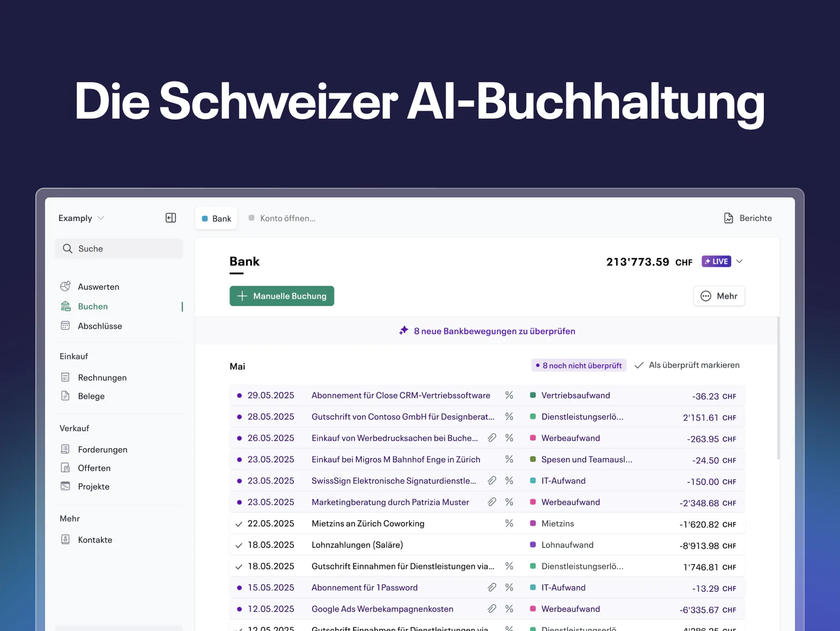Collapse the sidebar with the panel icon
The height and width of the screenshot is (631, 840).
(171, 218)
